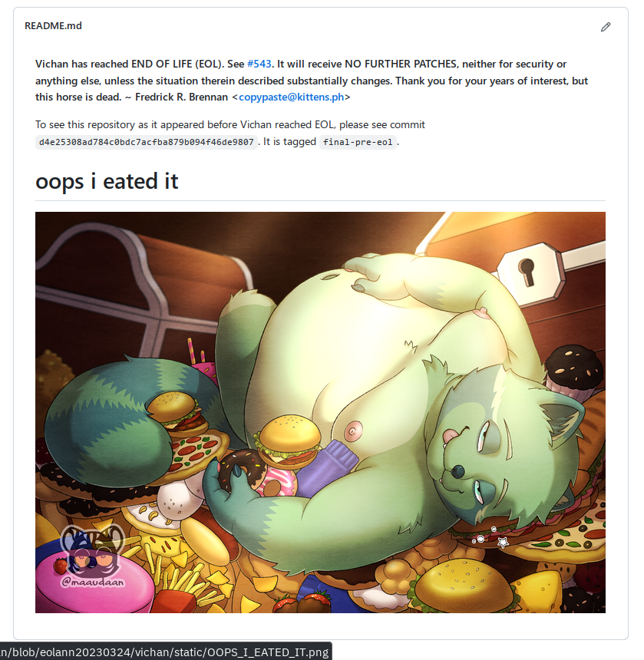Viewport: 644px width, 660px height.
Task: Click the README.md file name header
Action: point(54,25)
